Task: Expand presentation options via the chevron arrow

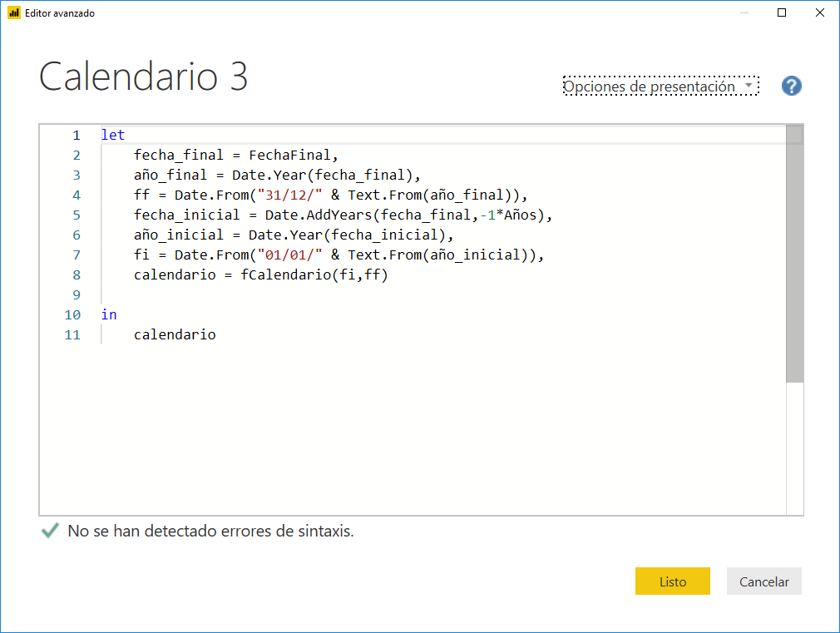Action: [749, 86]
